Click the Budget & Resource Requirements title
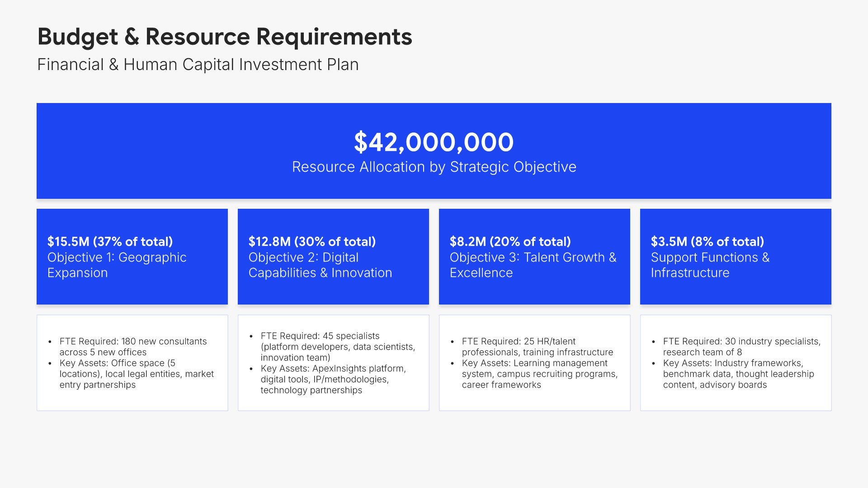The width and height of the screenshot is (868, 488). [225, 37]
